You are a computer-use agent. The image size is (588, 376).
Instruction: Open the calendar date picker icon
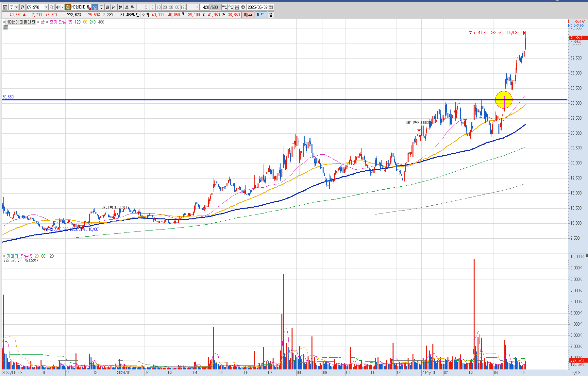271,7
